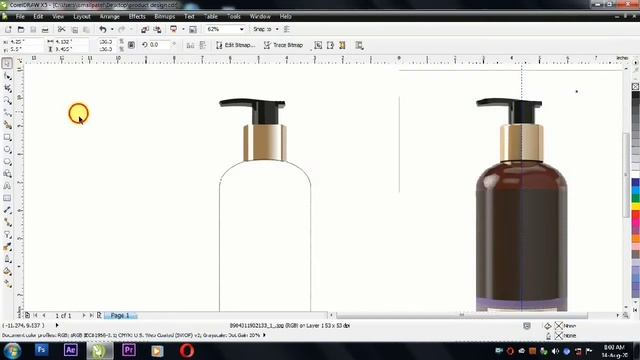The height and width of the screenshot is (360, 640).
Task: Open the Arrange menu
Action: [x=109, y=16]
